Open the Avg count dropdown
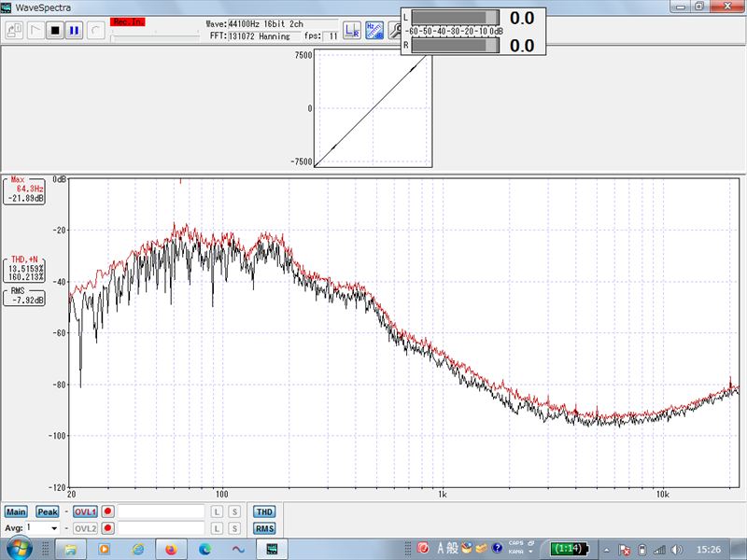This screenshot has width=747, height=560. [x=54, y=528]
